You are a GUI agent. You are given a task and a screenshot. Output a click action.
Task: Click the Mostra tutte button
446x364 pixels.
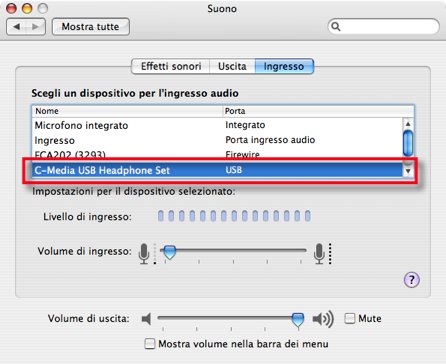pyautogui.click(x=91, y=27)
